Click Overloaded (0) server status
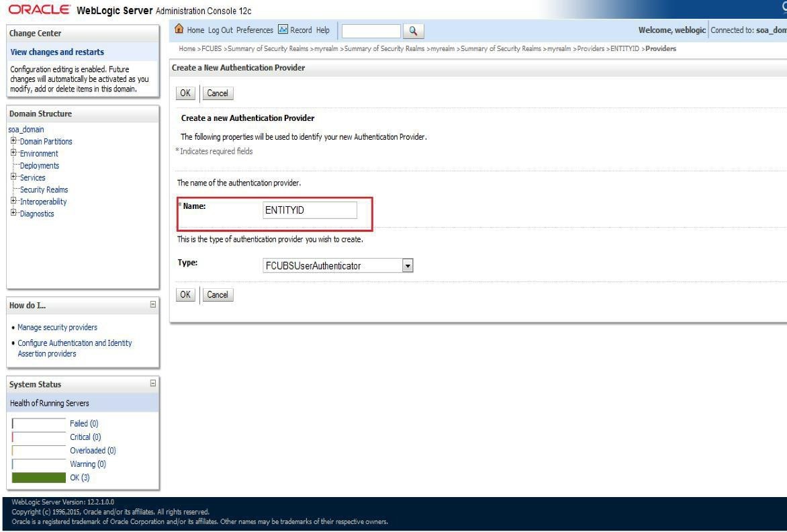787x532 pixels. 93,451
